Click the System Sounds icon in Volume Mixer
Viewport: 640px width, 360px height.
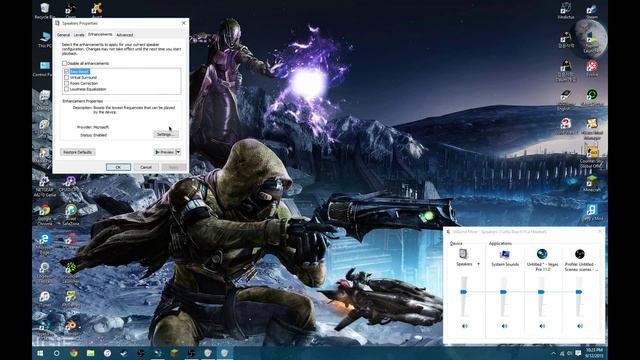point(504,255)
